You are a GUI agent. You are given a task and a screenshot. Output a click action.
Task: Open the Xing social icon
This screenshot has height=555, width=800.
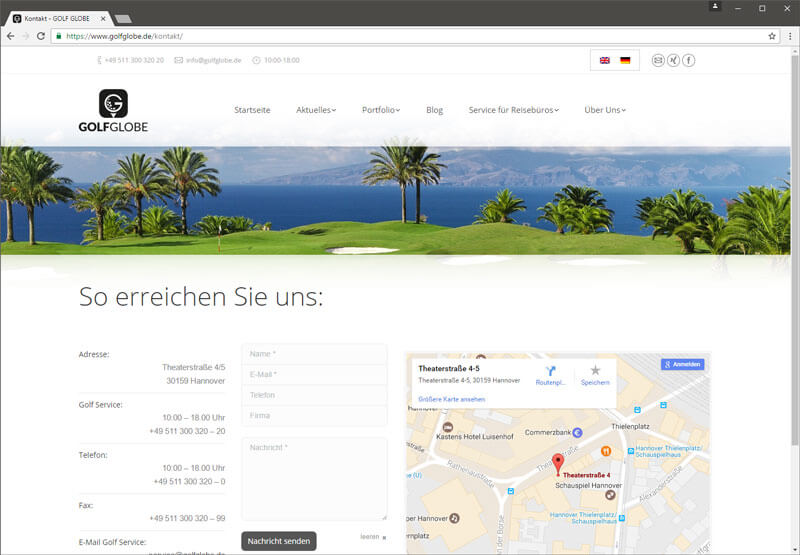coord(673,60)
